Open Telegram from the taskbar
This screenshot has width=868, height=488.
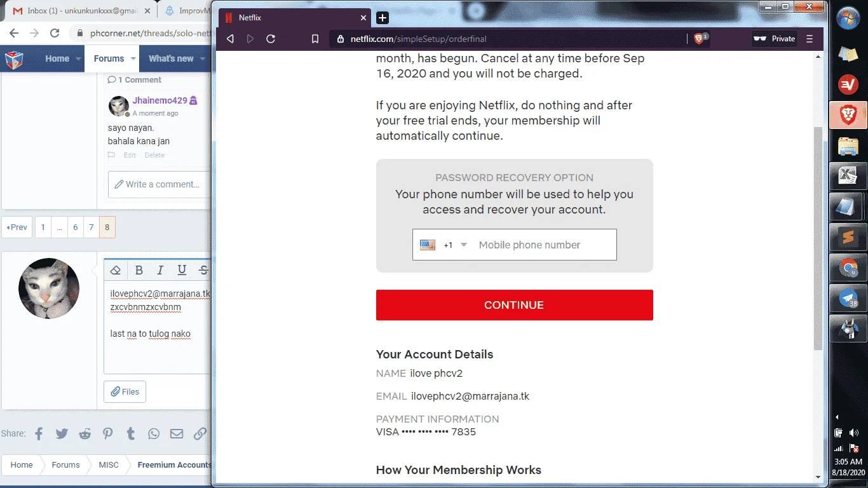click(848, 299)
